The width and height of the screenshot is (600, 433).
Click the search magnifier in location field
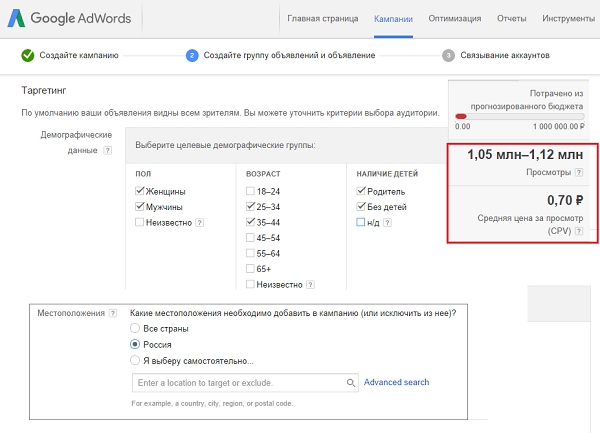click(x=351, y=383)
